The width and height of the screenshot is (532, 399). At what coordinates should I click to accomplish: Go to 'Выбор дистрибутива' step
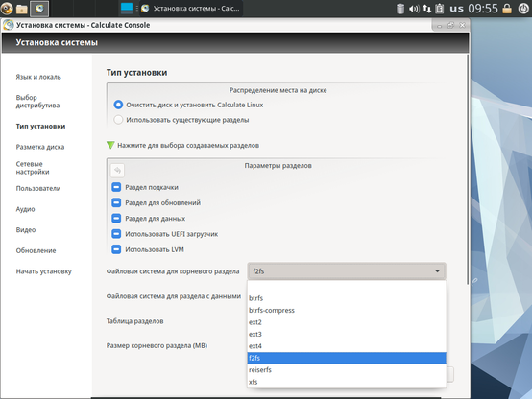click(x=37, y=102)
